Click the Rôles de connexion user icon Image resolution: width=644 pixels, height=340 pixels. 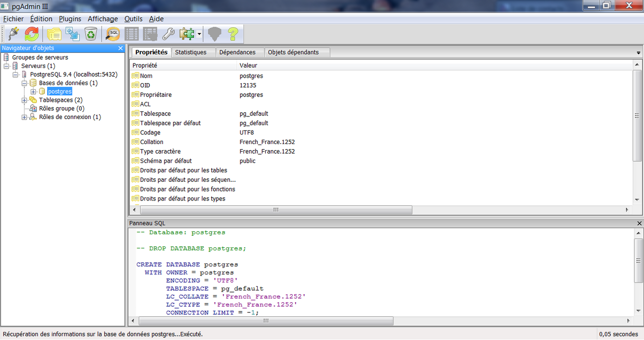[x=33, y=117]
